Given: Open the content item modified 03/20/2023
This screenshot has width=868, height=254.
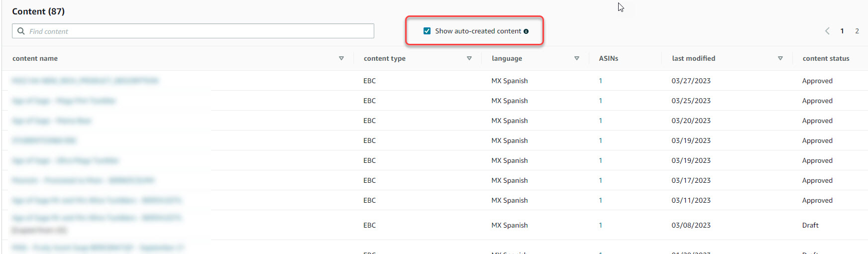Looking at the screenshot, I should (x=52, y=121).
